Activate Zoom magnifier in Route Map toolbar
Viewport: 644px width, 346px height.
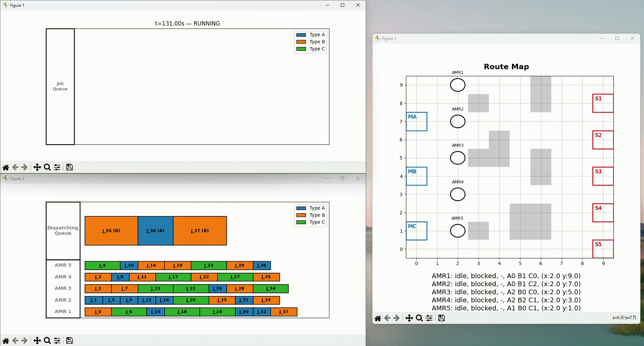tap(419, 318)
